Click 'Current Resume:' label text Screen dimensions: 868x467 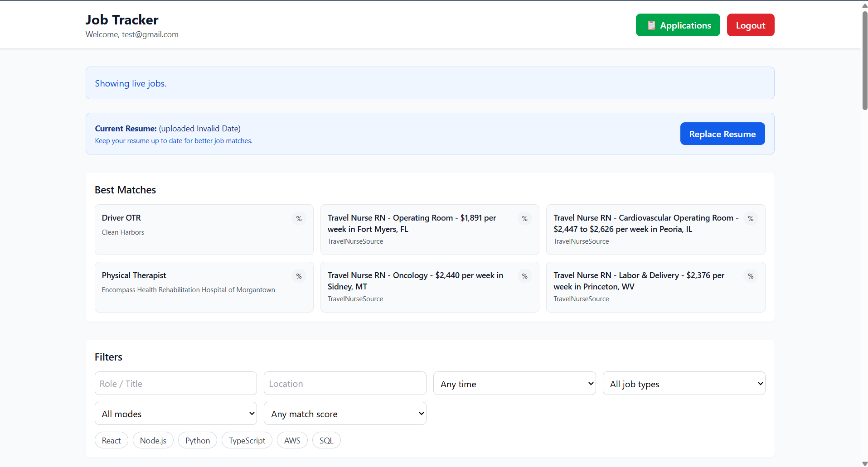[x=126, y=129]
